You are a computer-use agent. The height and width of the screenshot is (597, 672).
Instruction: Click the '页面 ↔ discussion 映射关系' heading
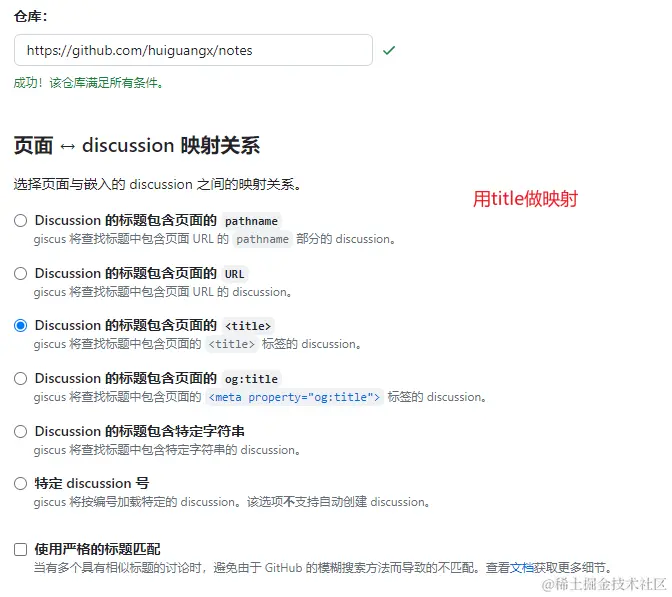point(137,145)
